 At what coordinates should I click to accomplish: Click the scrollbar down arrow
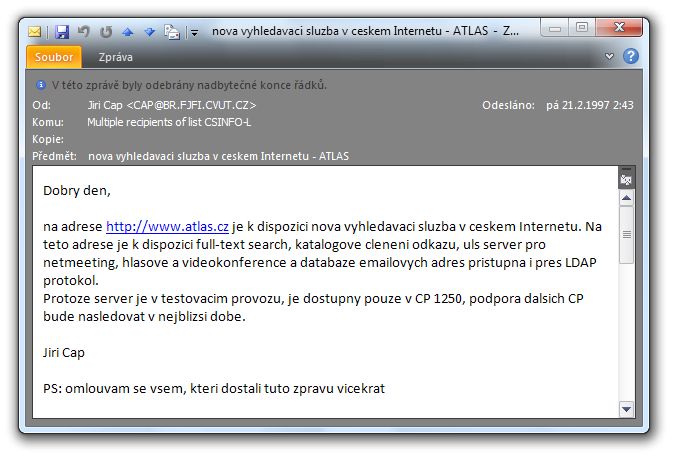626,409
